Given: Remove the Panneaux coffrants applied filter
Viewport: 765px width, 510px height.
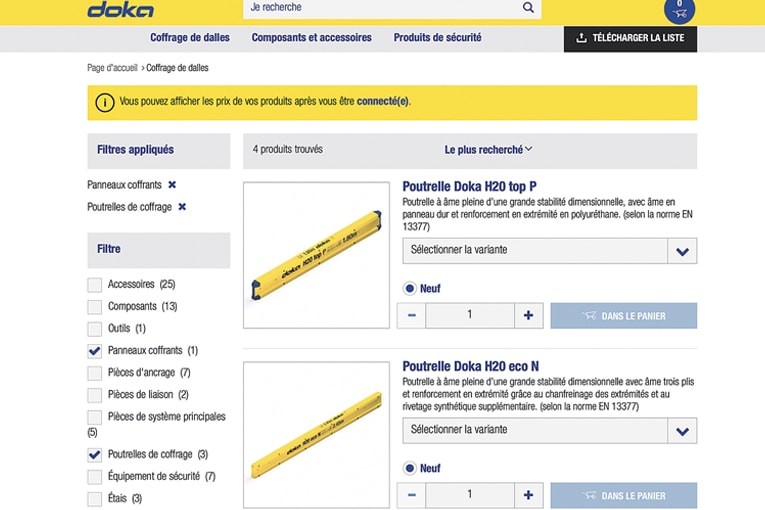Looking at the screenshot, I should click(x=172, y=185).
